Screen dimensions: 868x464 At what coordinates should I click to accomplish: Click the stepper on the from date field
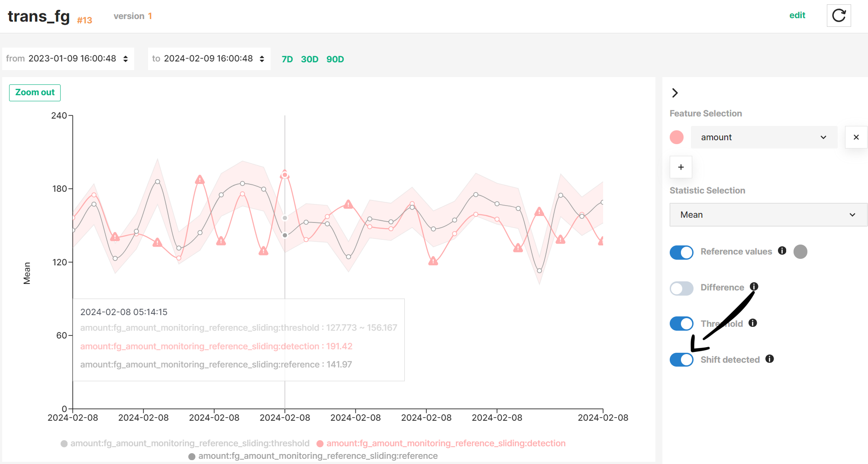coord(126,58)
